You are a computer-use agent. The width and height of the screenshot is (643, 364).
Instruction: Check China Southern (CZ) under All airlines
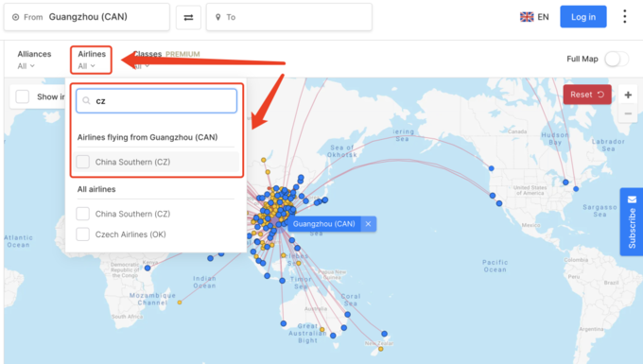click(83, 214)
